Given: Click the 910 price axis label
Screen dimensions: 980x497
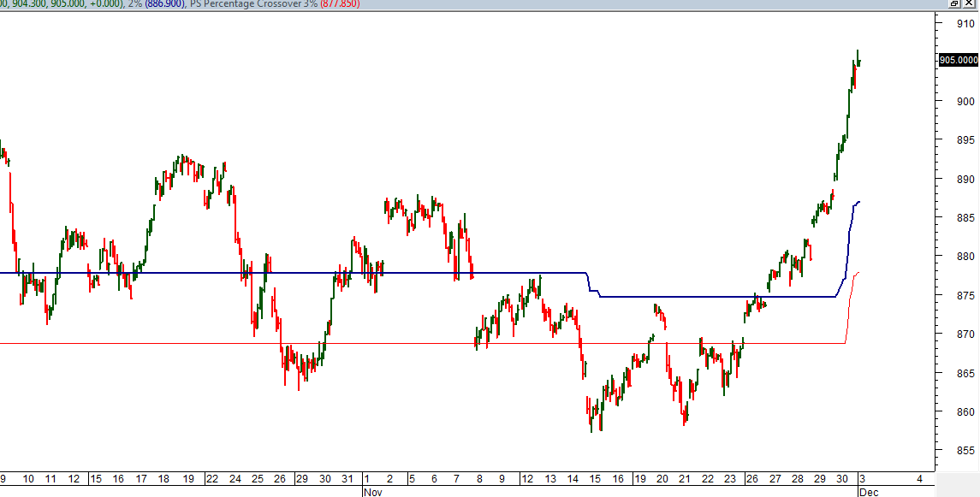Looking at the screenshot, I should (965, 24).
